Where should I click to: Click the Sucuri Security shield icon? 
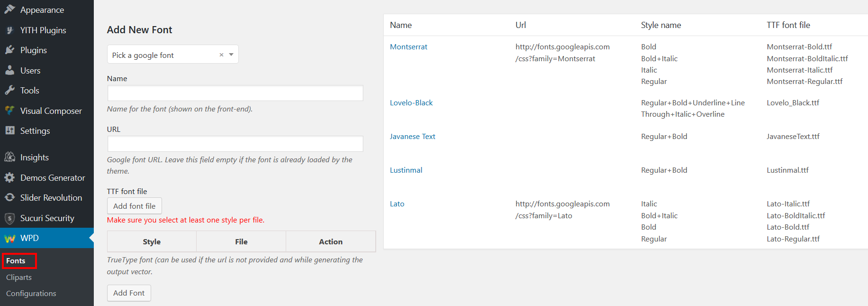pos(9,218)
